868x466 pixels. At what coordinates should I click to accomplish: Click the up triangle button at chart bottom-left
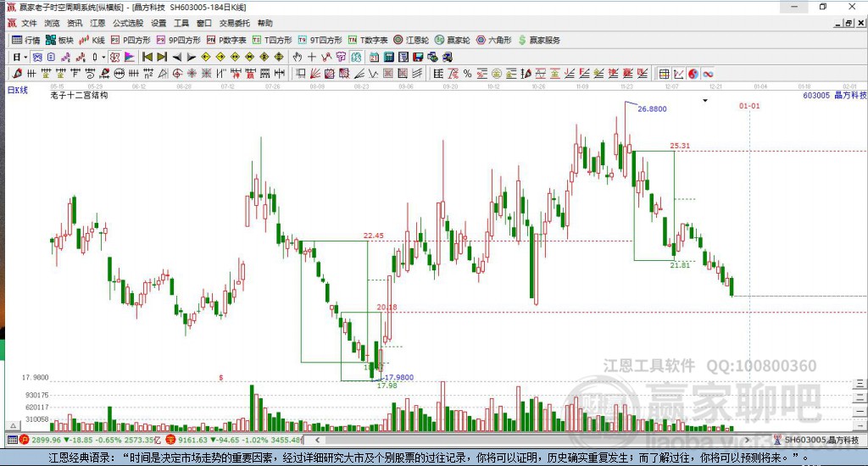tap(14, 426)
